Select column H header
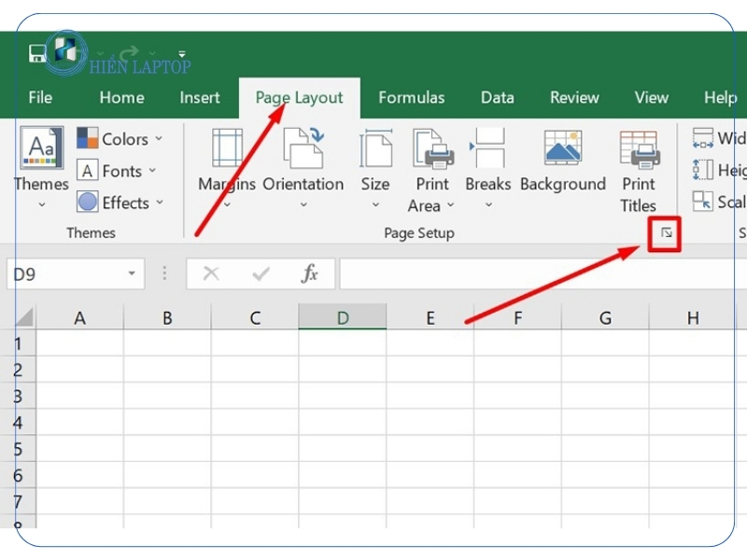Viewport: 747px width, 560px height. [x=692, y=317]
